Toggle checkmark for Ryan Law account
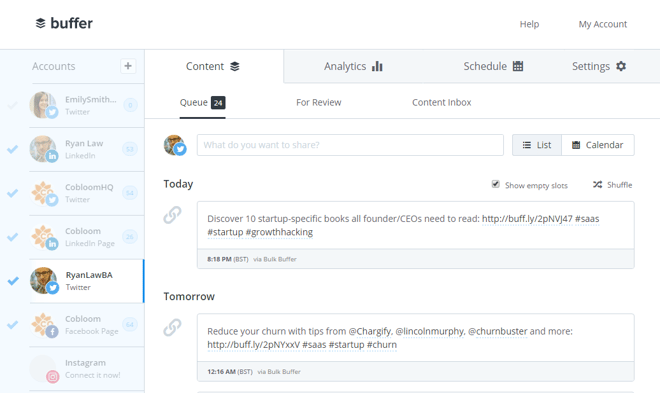660x393 pixels. [13, 149]
